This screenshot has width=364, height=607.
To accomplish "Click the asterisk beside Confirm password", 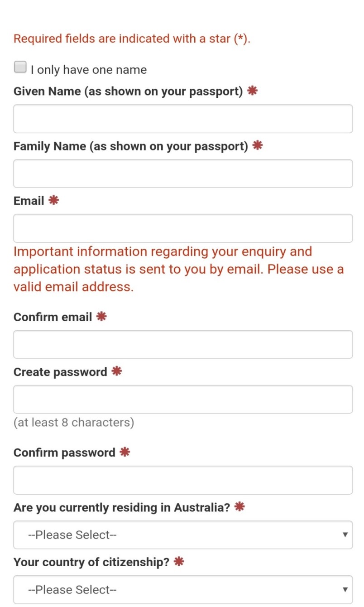I will (125, 452).
